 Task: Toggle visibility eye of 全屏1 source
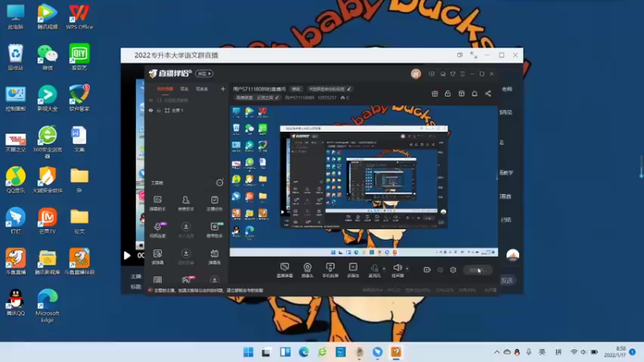(151, 110)
